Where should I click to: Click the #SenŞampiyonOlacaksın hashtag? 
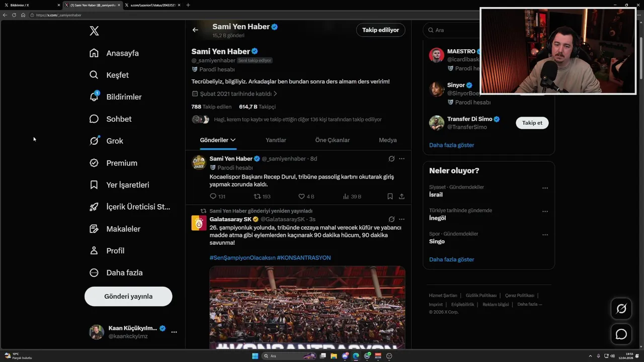[243, 257]
